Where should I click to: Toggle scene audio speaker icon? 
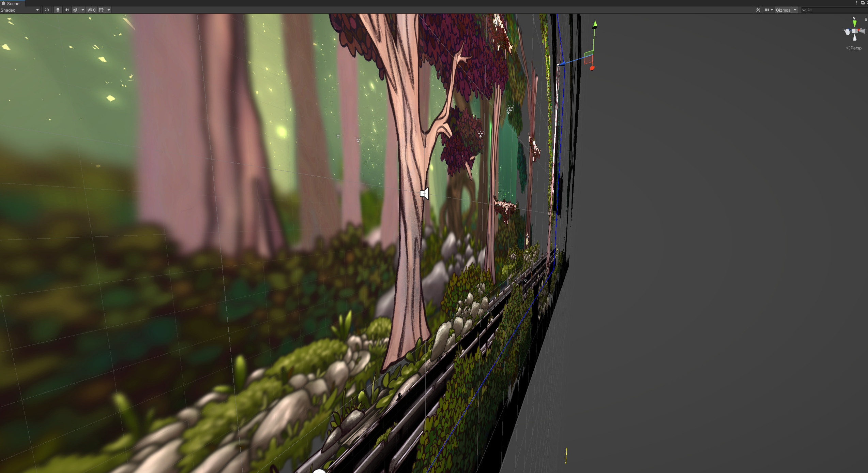point(67,10)
